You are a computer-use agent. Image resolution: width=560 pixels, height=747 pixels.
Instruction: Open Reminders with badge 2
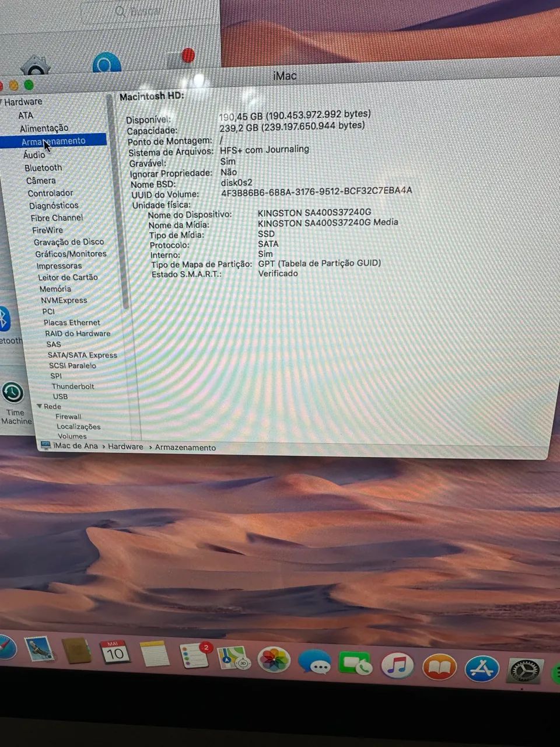click(x=194, y=656)
